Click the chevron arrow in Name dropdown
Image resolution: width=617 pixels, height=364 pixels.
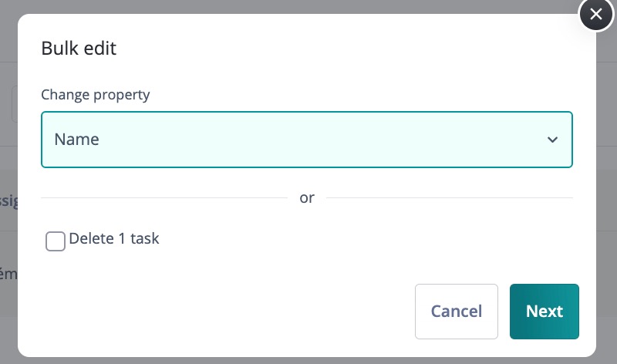(x=552, y=140)
